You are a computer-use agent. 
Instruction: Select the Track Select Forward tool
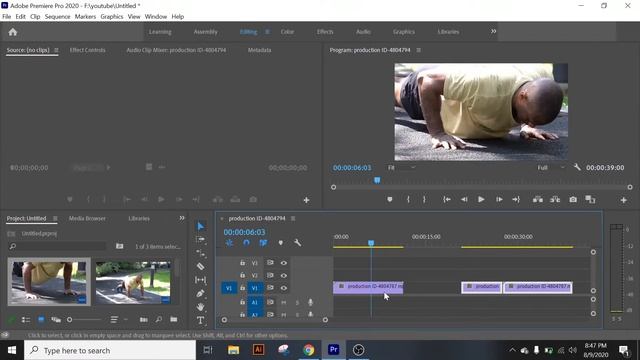pos(200,240)
